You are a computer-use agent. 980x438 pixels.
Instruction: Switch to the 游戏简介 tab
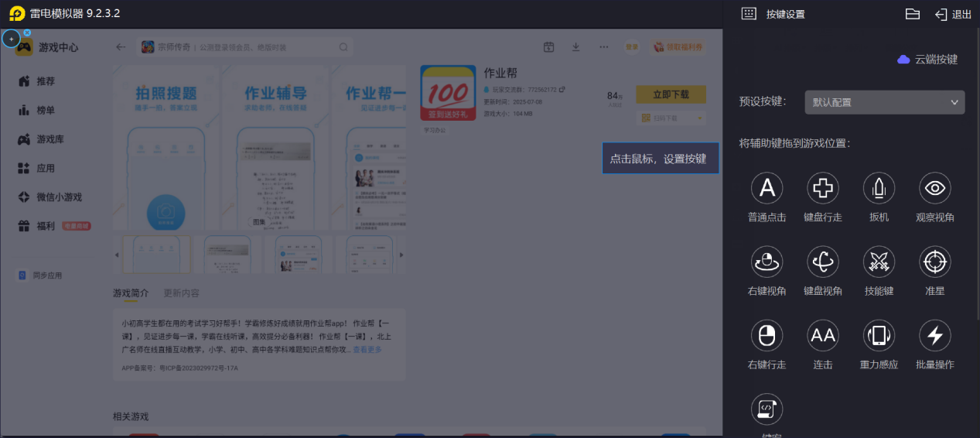[131, 293]
